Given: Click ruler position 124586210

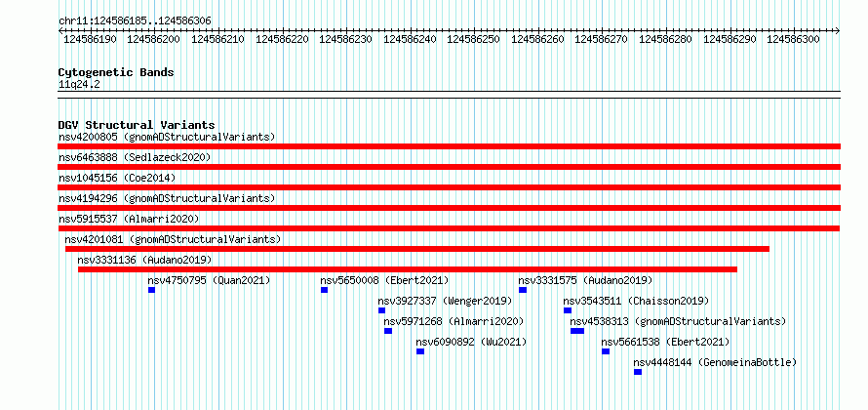Looking at the screenshot, I should (x=218, y=39).
